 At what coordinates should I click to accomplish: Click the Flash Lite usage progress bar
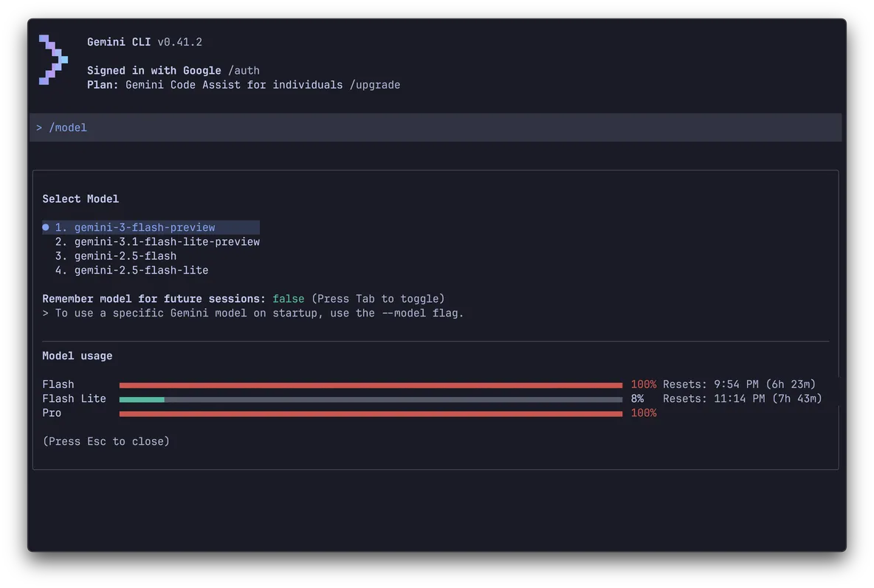(x=371, y=400)
